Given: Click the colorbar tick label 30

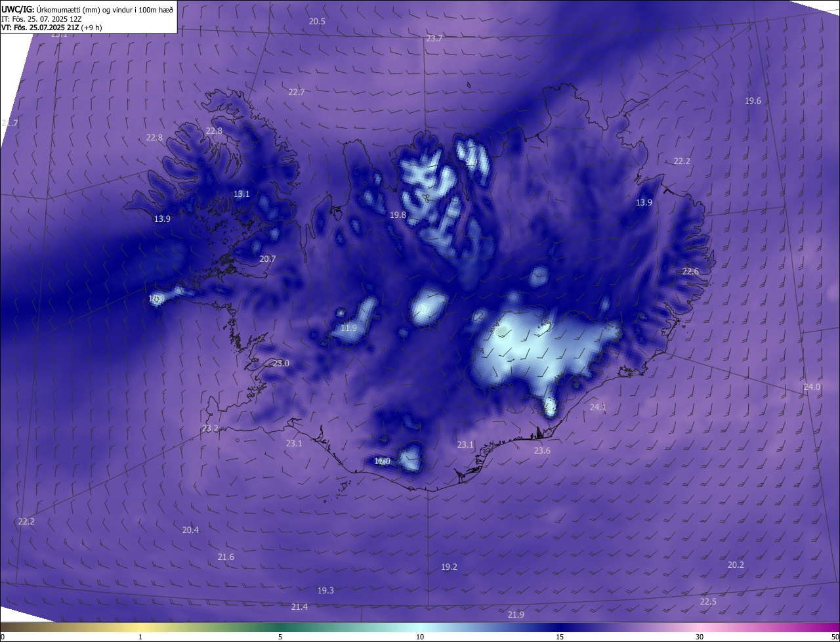Looking at the screenshot, I should tap(700, 637).
